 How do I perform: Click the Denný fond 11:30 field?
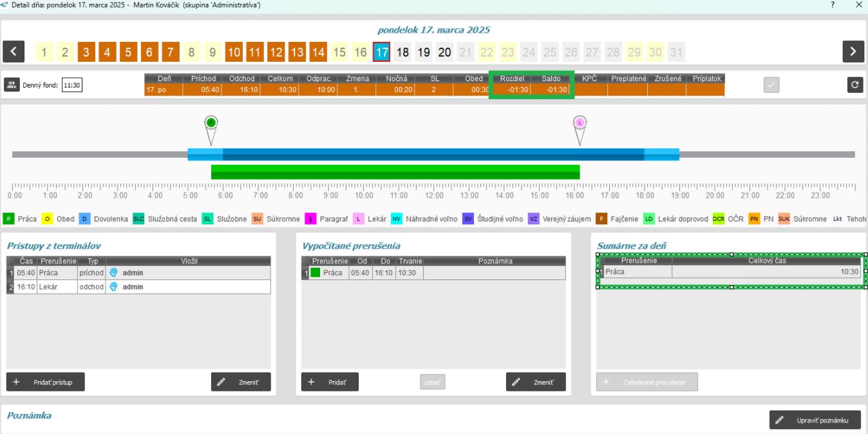coord(73,85)
